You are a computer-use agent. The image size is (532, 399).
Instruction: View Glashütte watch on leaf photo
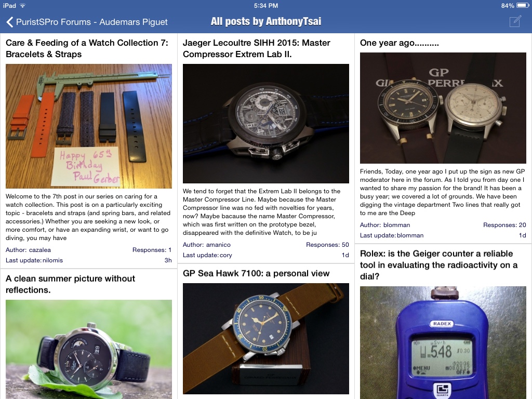(x=89, y=349)
